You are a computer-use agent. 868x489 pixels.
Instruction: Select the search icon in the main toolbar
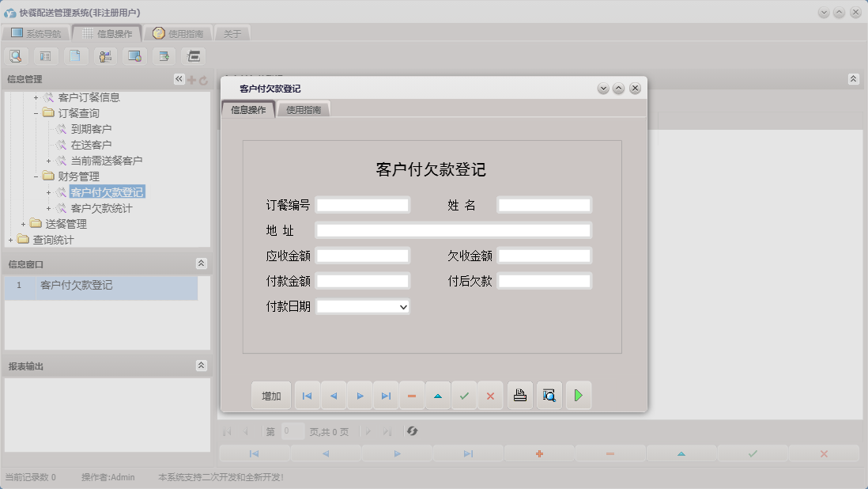coord(16,55)
